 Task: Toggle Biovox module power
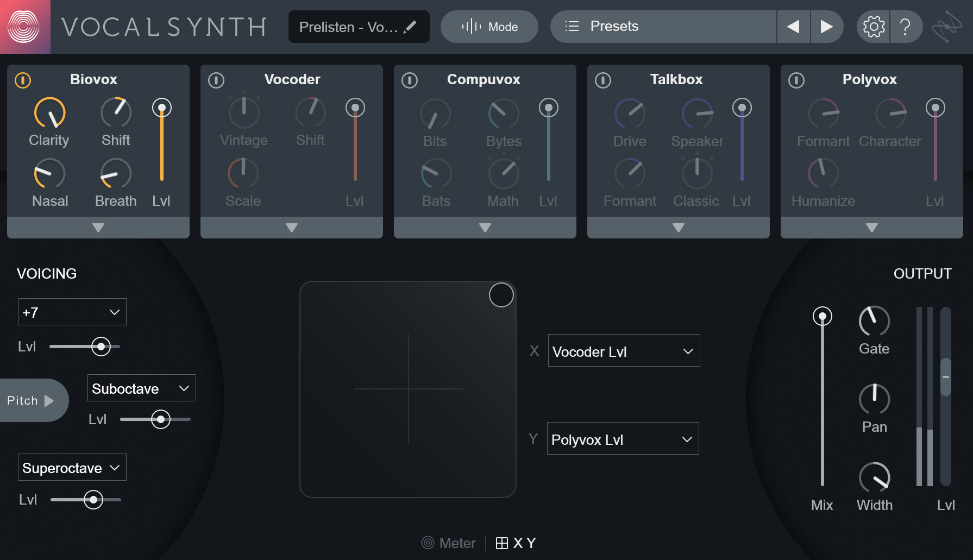pyautogui.click(x=23, y=80)
